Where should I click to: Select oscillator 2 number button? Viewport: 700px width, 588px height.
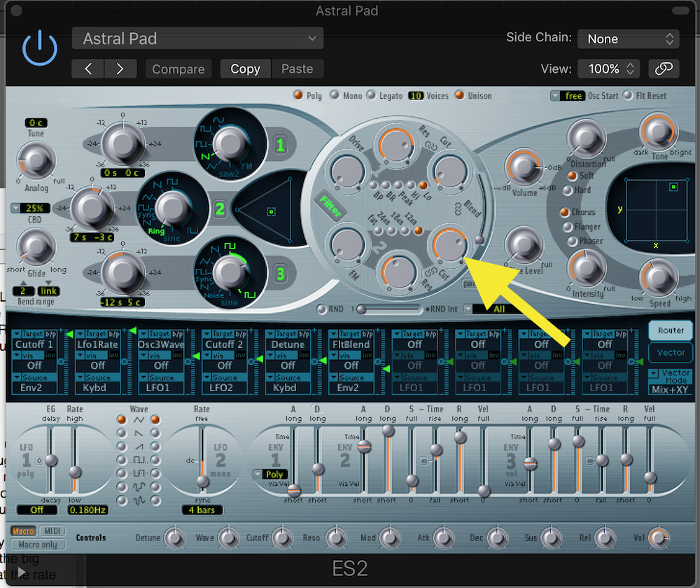pyautogui.click(x=219, y=209)
